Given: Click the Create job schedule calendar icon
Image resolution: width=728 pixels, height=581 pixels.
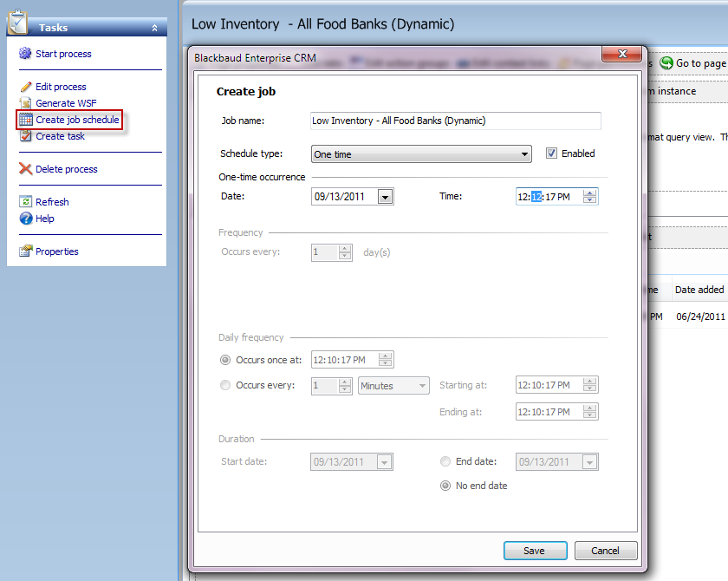Looking at the screenshot, I should click(25, 120).
